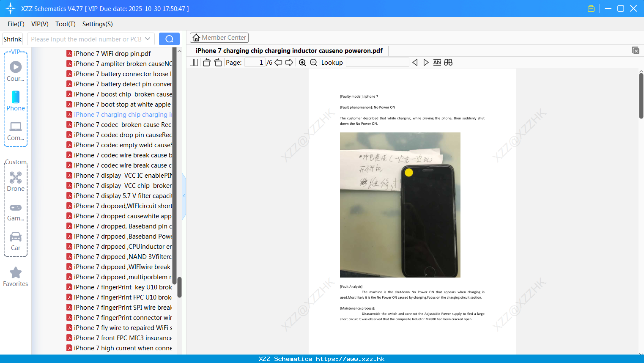This screenshot has height=363, width=644.
Task: Click the yellow toolbox icon in title bar
Action: click(x=591, y=8)
